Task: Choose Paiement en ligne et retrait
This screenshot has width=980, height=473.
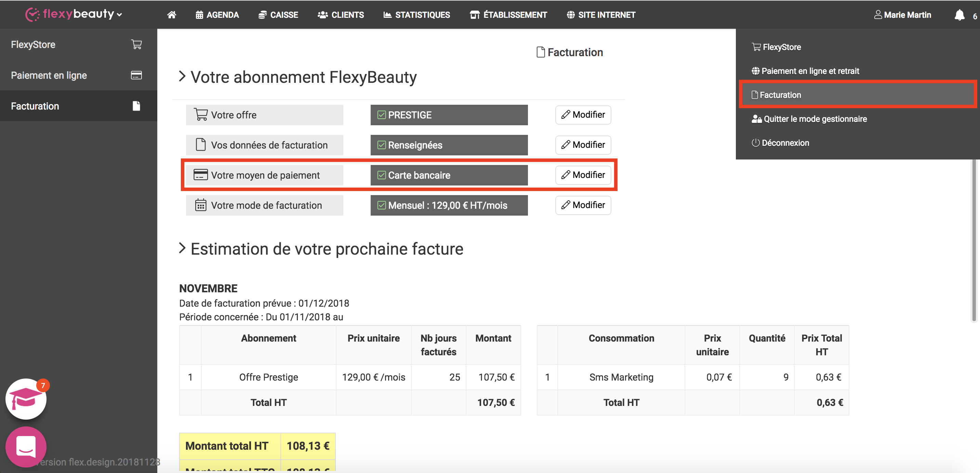Action: click(805, 71)
